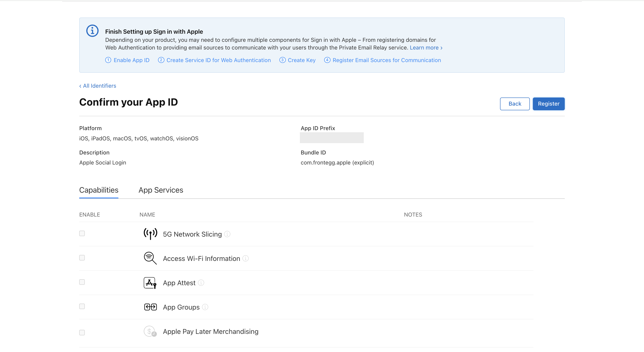Open info tooltip next to 5G Network Slicing
This screenshot has height=352, width=644.
(227, 234)
